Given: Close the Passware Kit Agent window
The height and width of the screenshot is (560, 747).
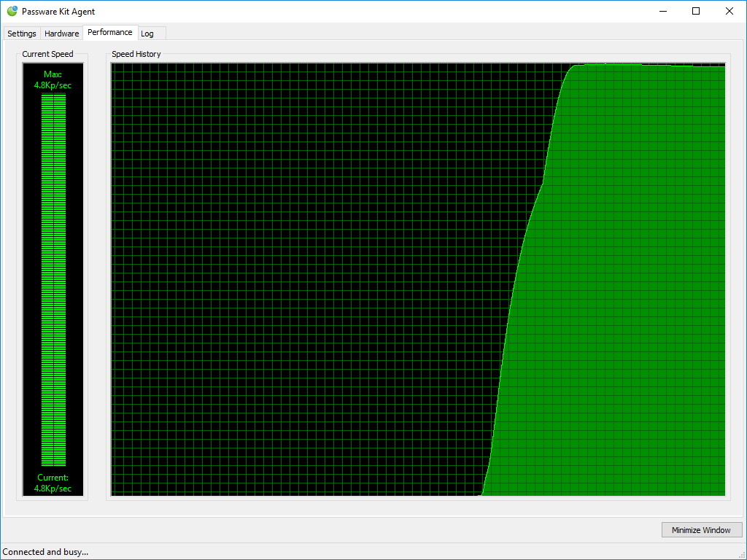Looking at the screenshot, I should pos(729,12).
